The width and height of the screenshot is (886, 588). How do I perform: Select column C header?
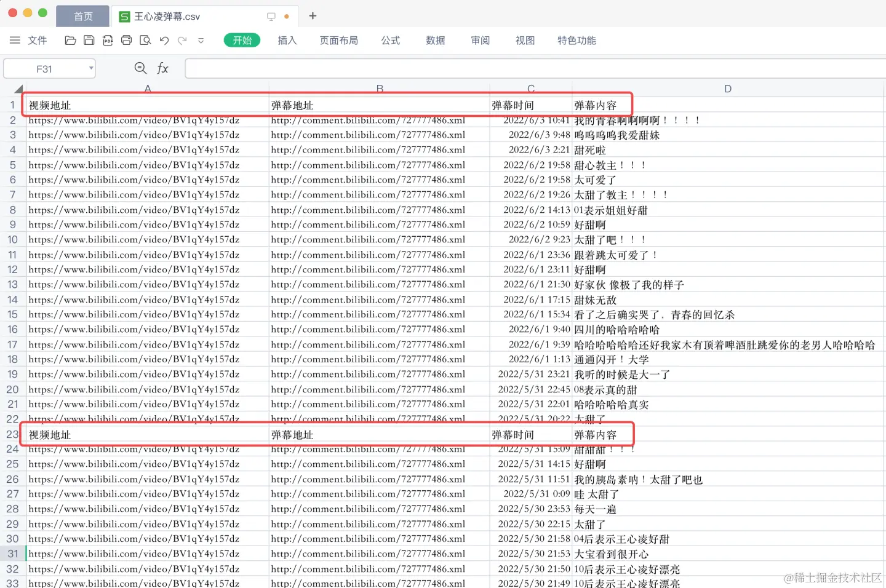point(531,89)
